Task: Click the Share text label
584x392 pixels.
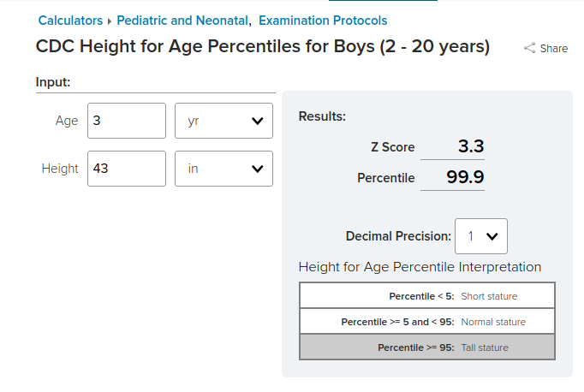Action: [x=554, y=49]
